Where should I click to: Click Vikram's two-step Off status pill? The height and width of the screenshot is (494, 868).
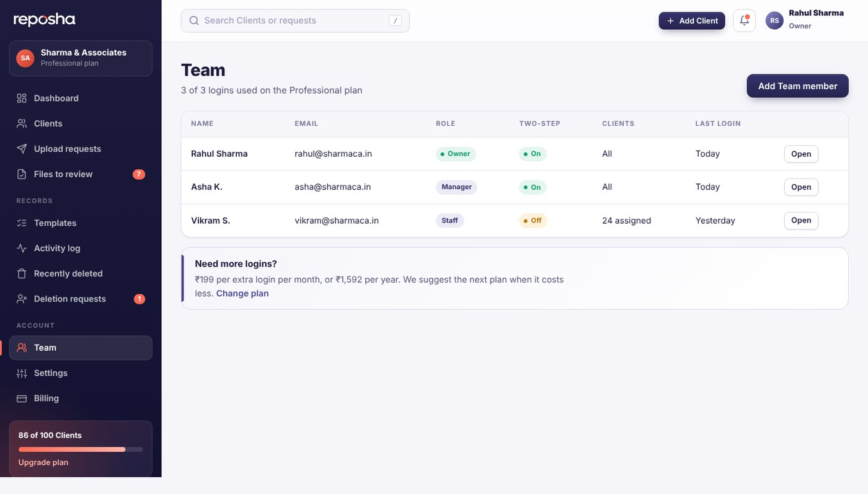(x=533, y=221)
